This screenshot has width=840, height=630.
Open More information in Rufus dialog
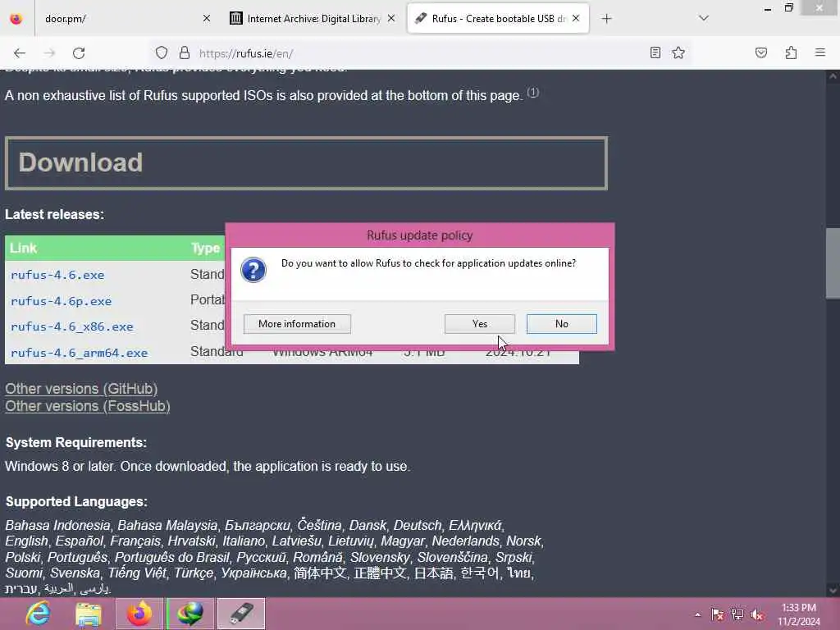click(297, 323)
